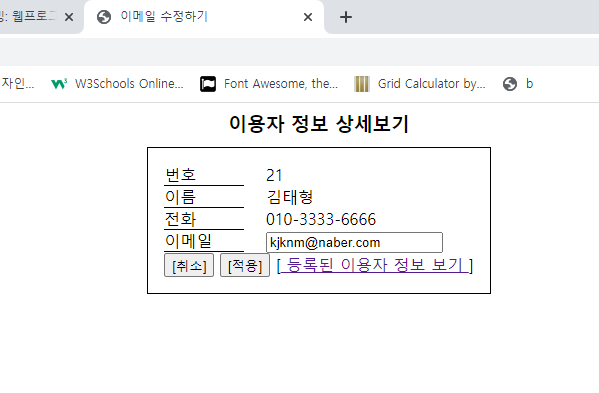Click the globe favicon on the active tab
The height and width of the screenshot is (393, 599).
[x=104, y=17]
